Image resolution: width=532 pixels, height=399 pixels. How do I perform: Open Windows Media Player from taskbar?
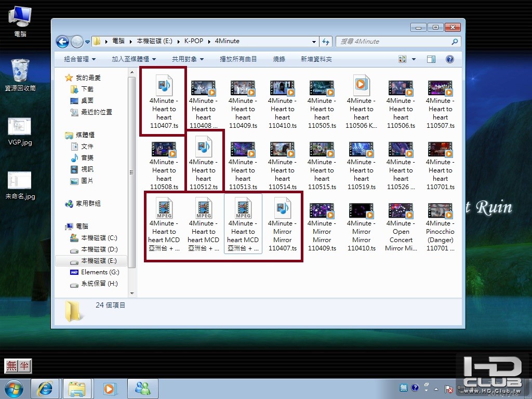click(x=109, y=389)
